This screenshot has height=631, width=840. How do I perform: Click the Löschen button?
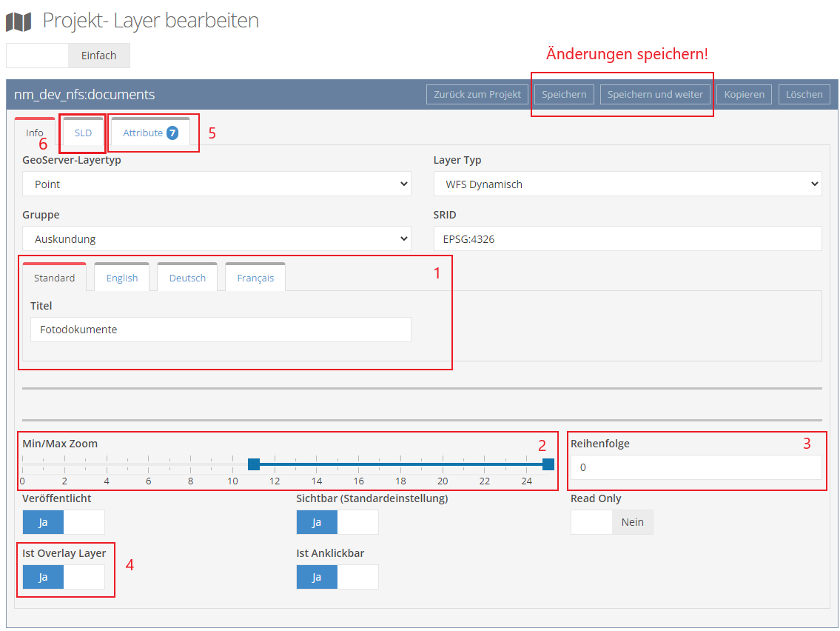click(x=804, y=95)
